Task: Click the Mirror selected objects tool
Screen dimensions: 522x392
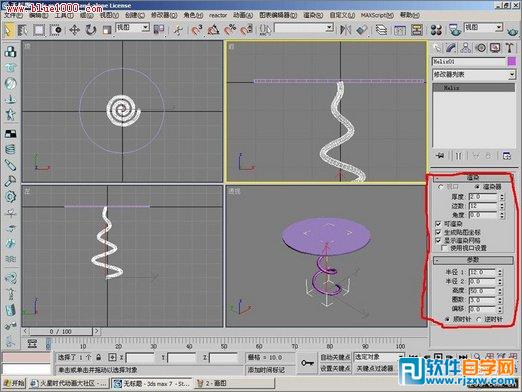Action: (x=345, y=30)
